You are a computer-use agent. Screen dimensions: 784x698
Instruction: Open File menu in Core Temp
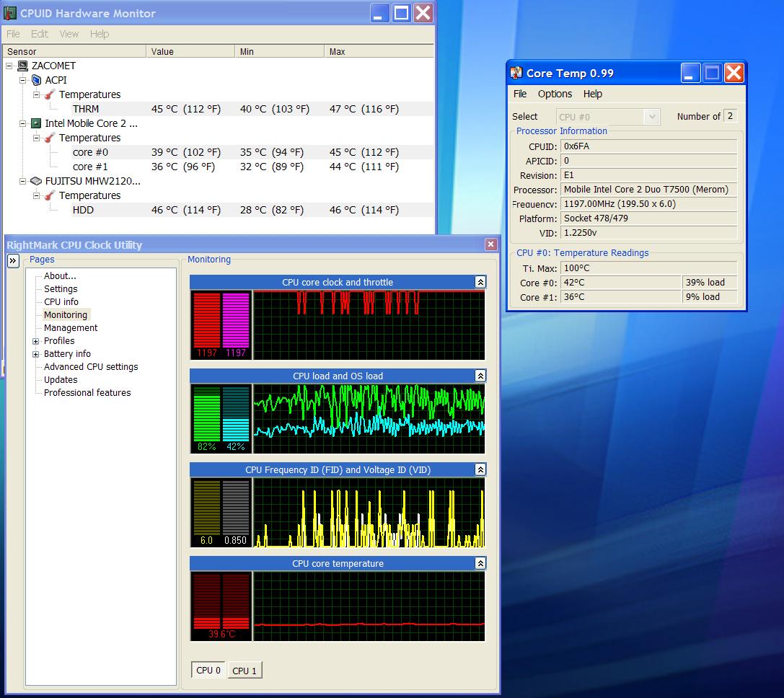point(520,94)
